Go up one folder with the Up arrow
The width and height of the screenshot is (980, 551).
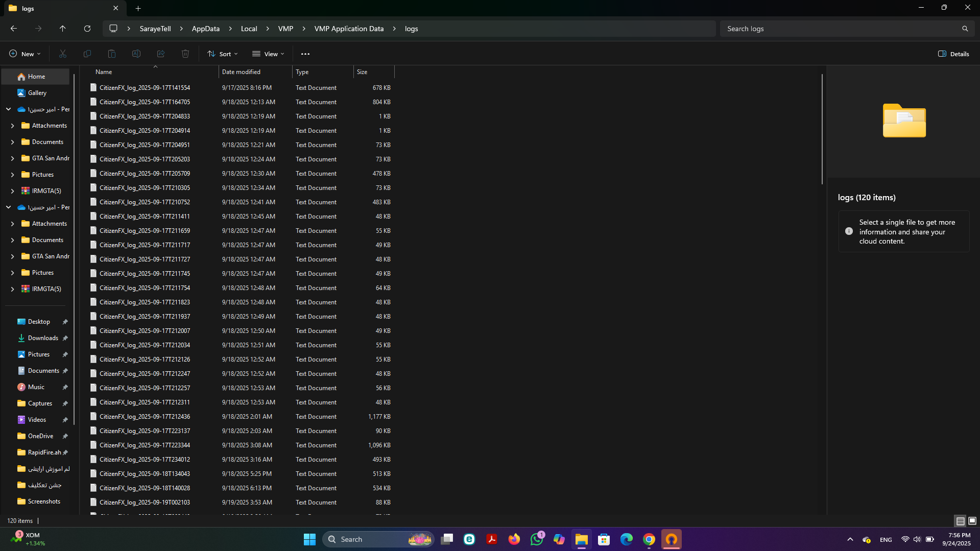[63, 29]
